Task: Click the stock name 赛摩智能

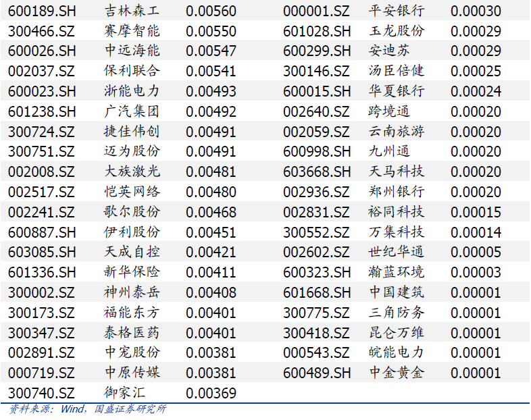Action: pos(132,31)
